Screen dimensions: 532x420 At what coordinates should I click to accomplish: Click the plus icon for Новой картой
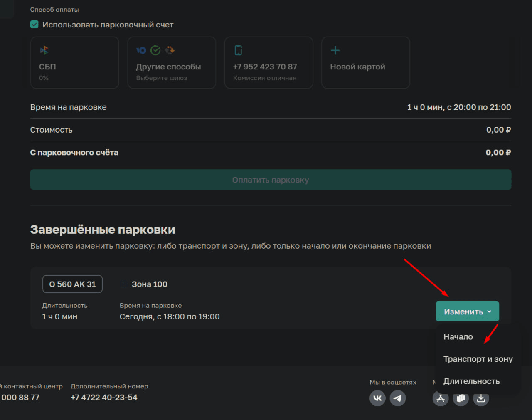[335, 51]
